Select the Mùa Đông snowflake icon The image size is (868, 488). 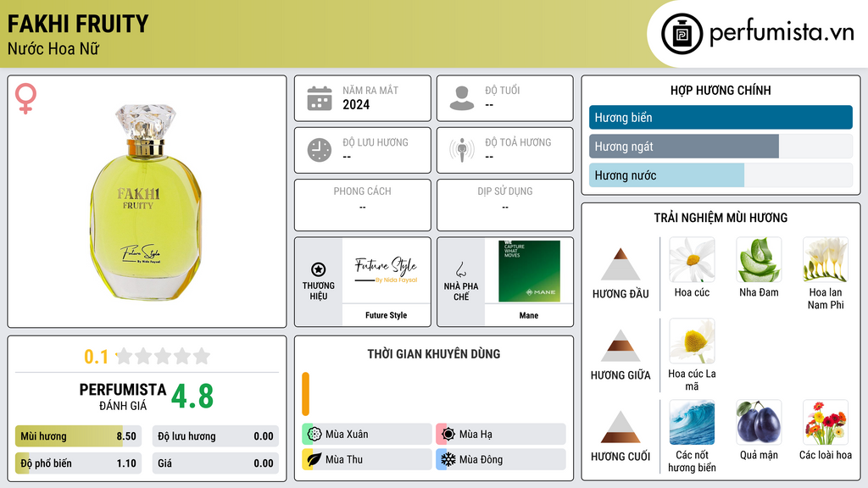(448, 459)
